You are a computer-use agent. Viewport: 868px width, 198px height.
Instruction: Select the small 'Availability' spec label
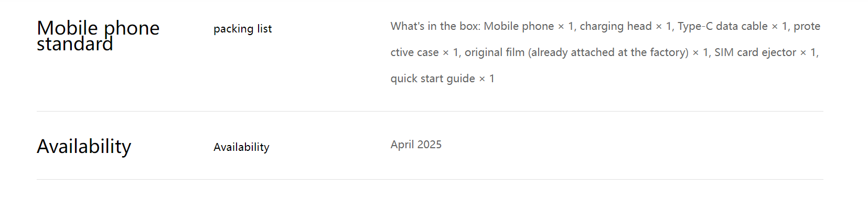241,147
